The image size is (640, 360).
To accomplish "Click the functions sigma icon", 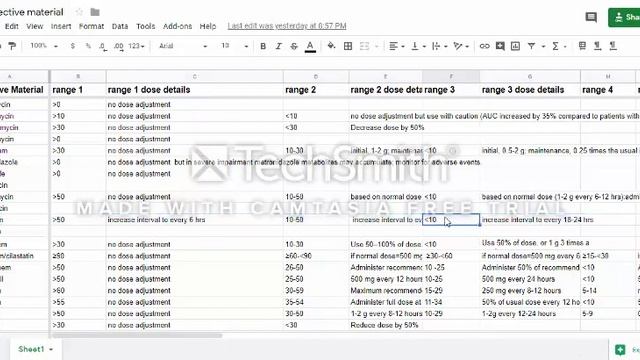I will (x=555, y=46).
